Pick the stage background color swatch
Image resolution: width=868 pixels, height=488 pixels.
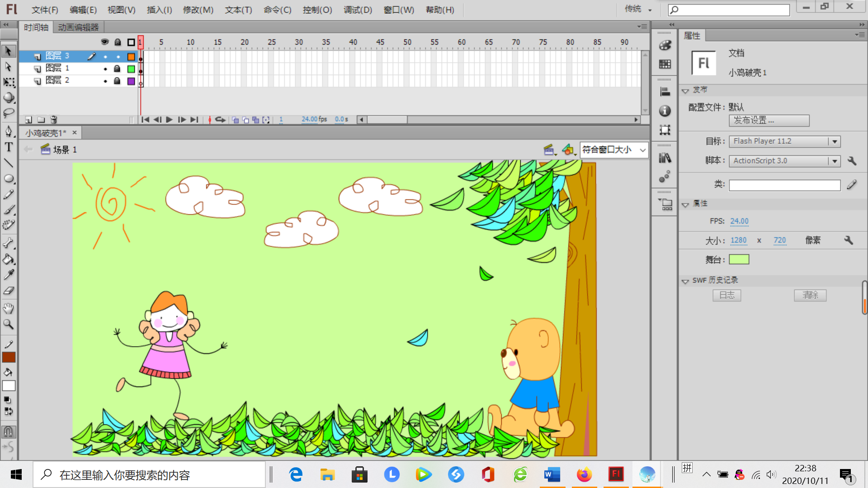pyautogui.click(x=739, y=259)
